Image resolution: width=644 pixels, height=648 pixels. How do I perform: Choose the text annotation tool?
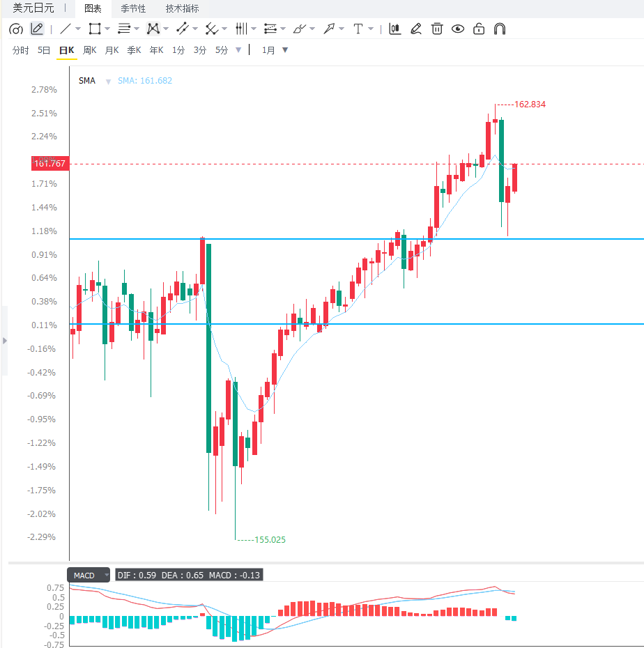[358, 29]
